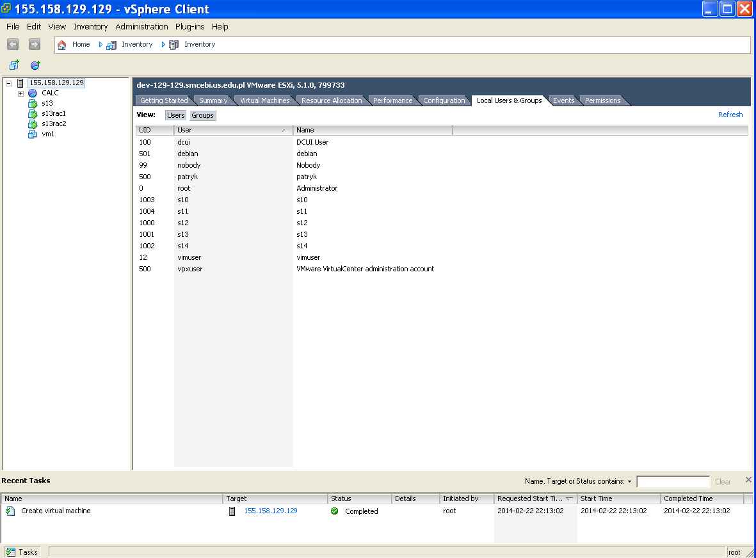Open the File menu
The image size is (756, 558).
13,26
